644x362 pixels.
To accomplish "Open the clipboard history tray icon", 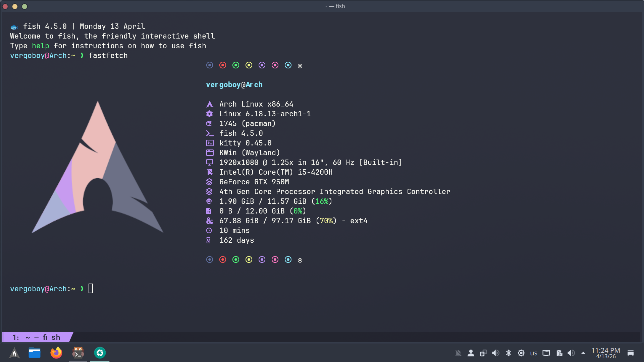I will click(x=483, y=353).
